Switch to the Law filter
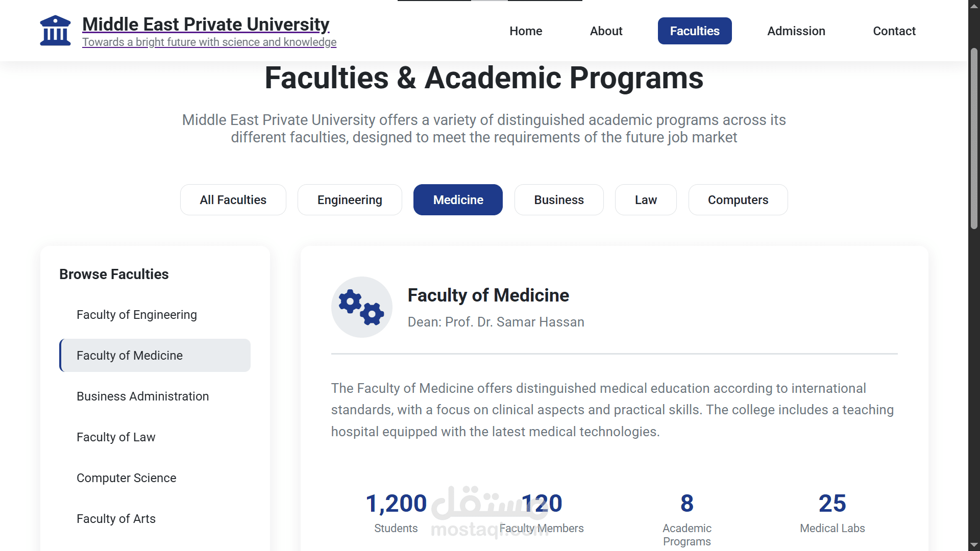This screenshot has width=980, height=551. (x=646, y=200)
